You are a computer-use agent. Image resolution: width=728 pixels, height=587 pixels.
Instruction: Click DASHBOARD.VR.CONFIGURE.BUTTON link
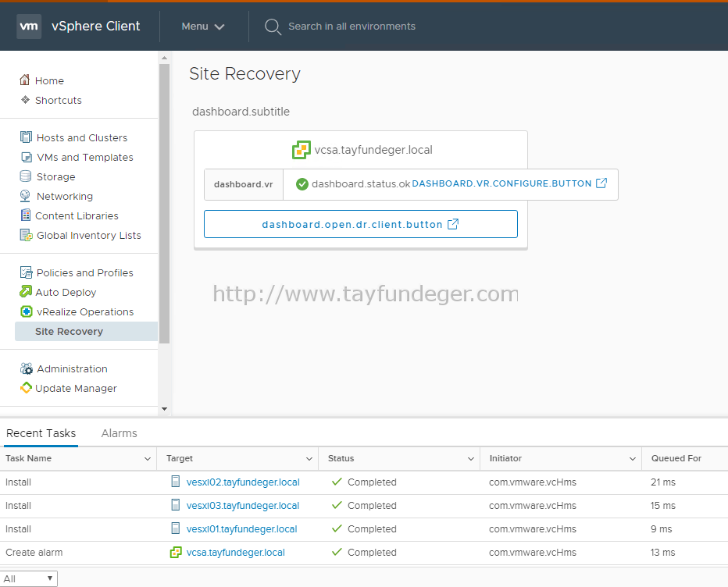pos(502,183)
